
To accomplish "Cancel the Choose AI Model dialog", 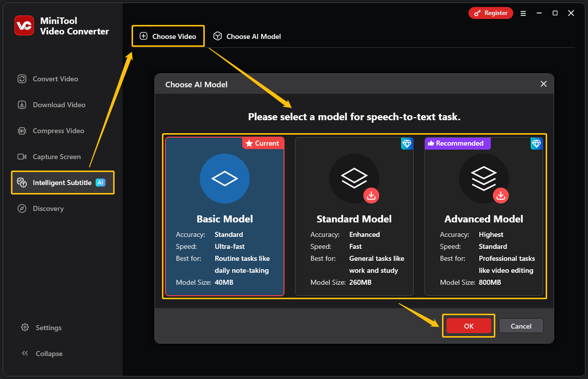I will tap(521, 326).
